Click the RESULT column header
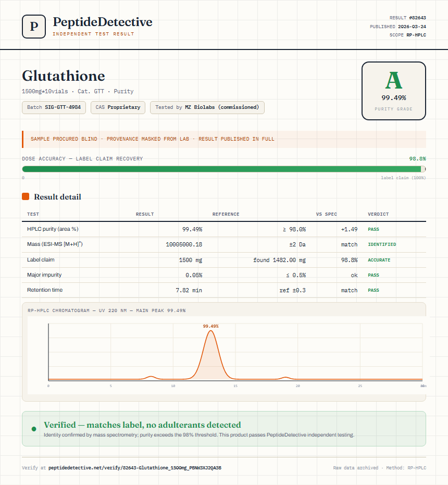 tap(145, 214)
